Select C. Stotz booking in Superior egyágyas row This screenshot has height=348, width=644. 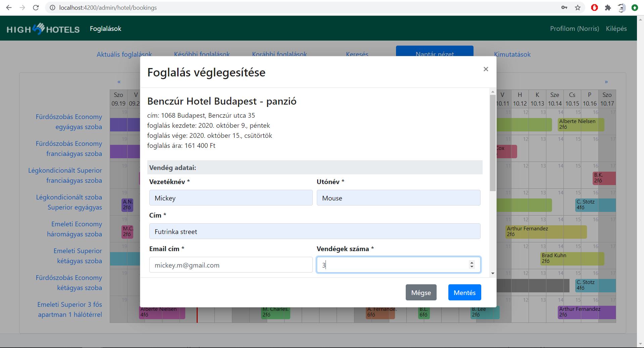click(596, 205)
